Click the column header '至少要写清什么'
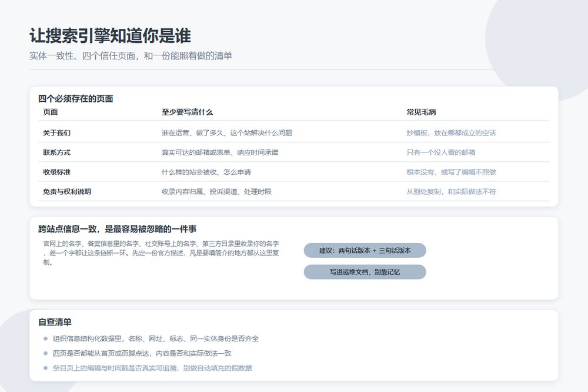The image size is (588, 392). (x=187, y=112)
